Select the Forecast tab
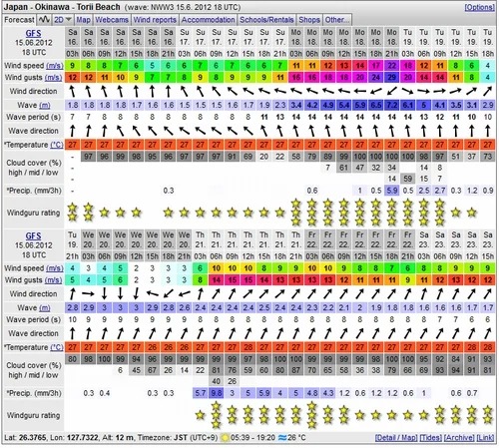This screenshot has width=499, height=448. pyautogui.click(x=19, y=20)
